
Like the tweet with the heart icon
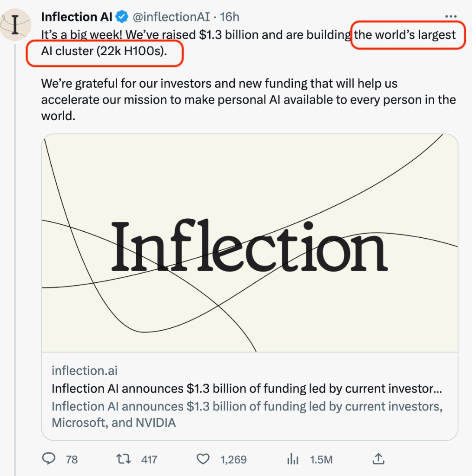[x=203, y=459]
